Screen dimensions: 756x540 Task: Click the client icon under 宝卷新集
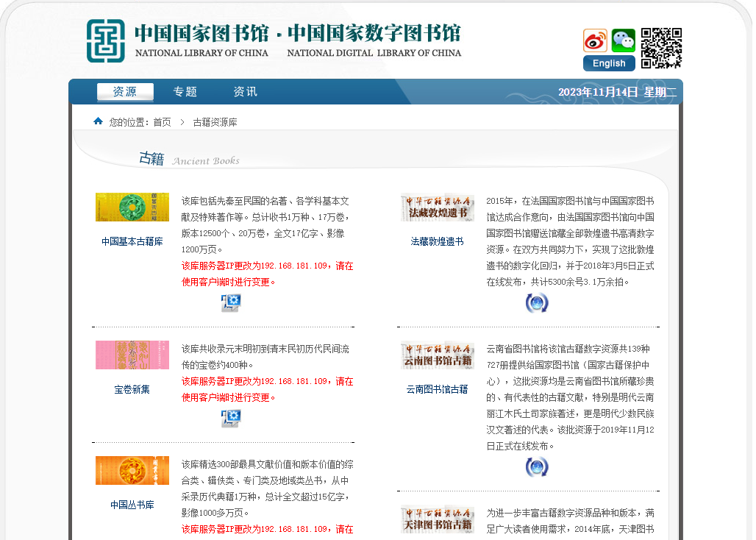click(x=231, y=418)
